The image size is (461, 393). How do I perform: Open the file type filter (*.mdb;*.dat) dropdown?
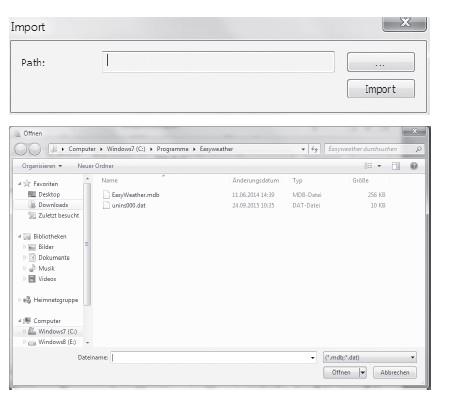click(x=369, y=357)
